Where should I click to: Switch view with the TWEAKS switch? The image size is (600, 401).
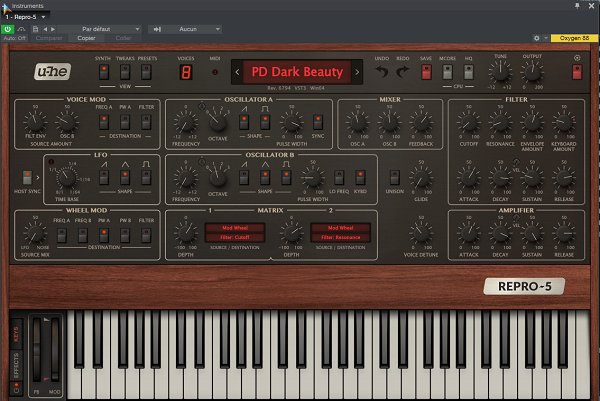tap(125, 72)
